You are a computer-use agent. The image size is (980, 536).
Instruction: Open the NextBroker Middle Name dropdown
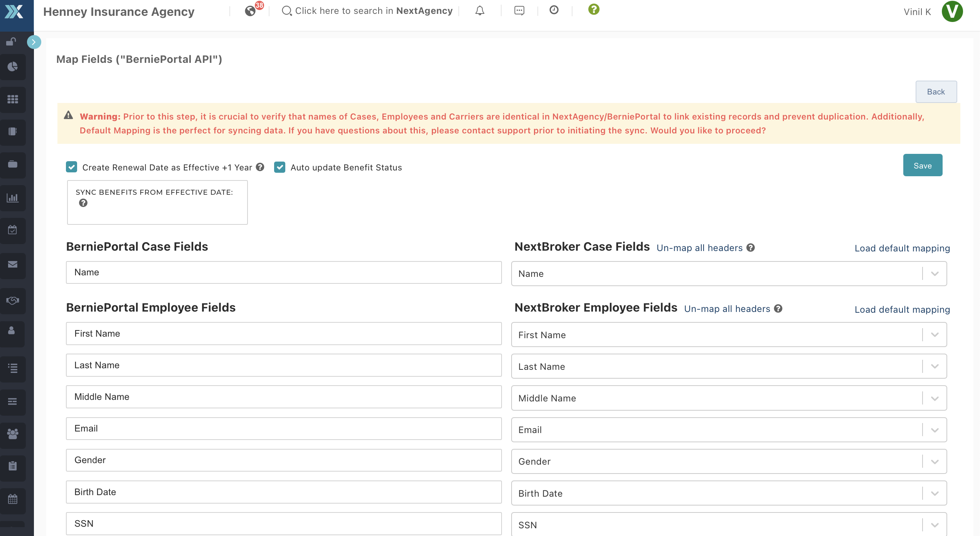[x=729, y=398]
